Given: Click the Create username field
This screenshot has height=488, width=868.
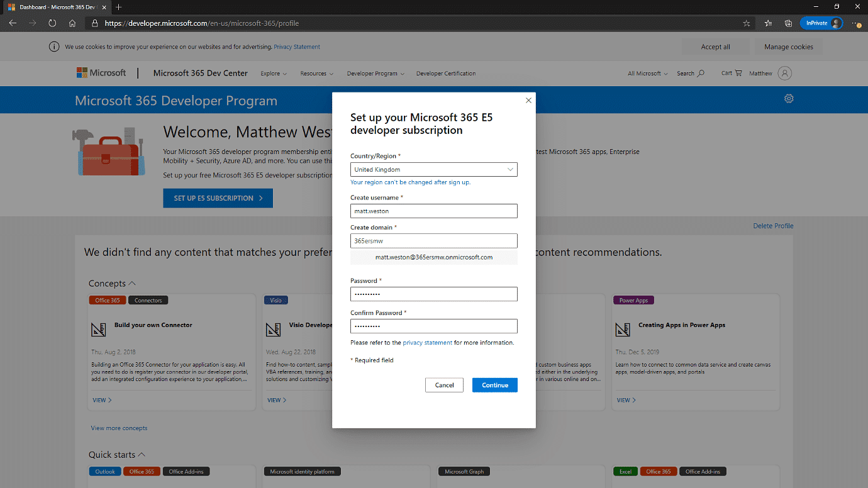Looking at the screenshot, I should (x=433, y=211).
